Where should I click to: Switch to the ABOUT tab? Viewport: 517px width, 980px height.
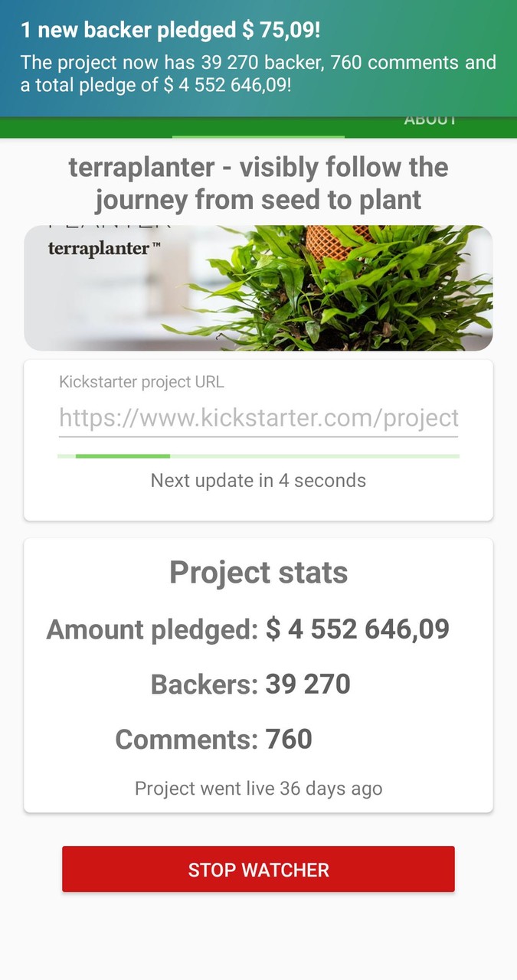pyautogui.click(x=430, y=120)
